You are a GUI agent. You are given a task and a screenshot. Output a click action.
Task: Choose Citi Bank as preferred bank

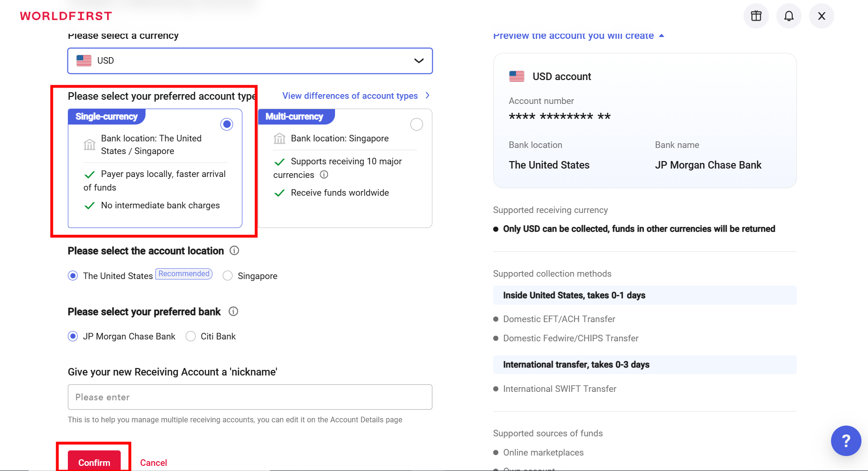point(191,336)
